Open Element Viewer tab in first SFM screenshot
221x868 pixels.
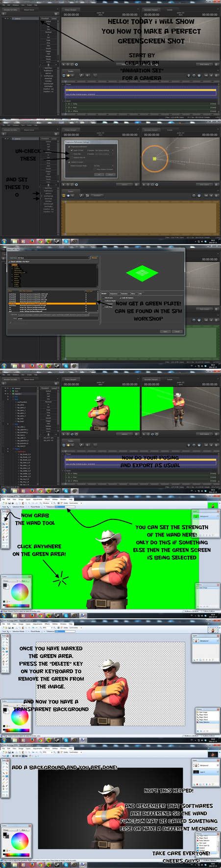pos(28,9)
